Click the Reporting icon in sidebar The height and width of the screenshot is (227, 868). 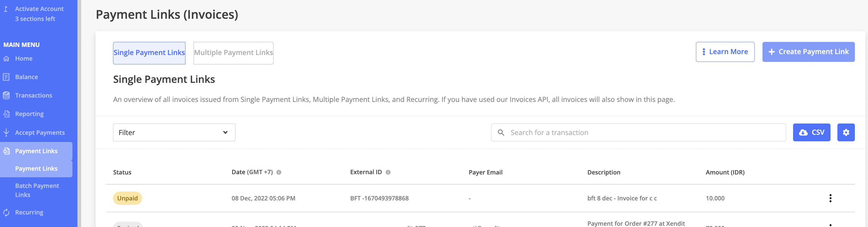6,114
